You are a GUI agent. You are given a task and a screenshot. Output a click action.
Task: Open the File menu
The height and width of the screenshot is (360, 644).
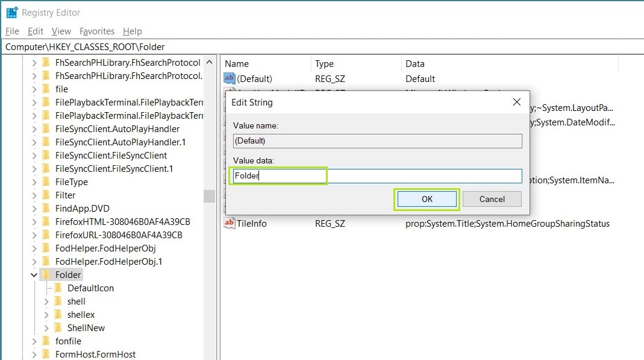(12, 31)
